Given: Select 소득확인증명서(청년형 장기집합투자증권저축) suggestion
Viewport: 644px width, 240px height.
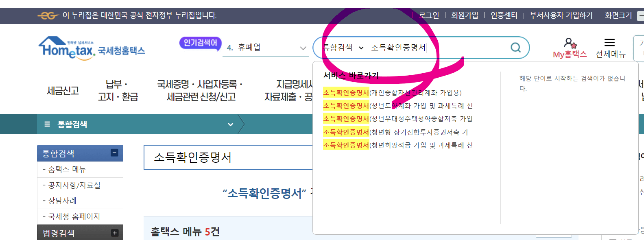Looking at the screenshot, I should [399, 132].
